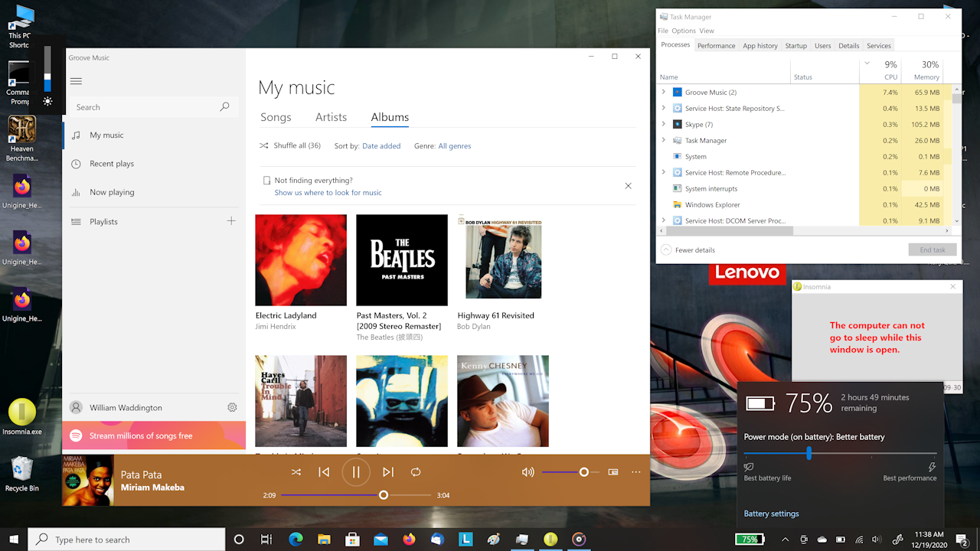Screen dimensions: 980x551
Task: Switch to the Performance tab
Action: click(x=717, y=45)
